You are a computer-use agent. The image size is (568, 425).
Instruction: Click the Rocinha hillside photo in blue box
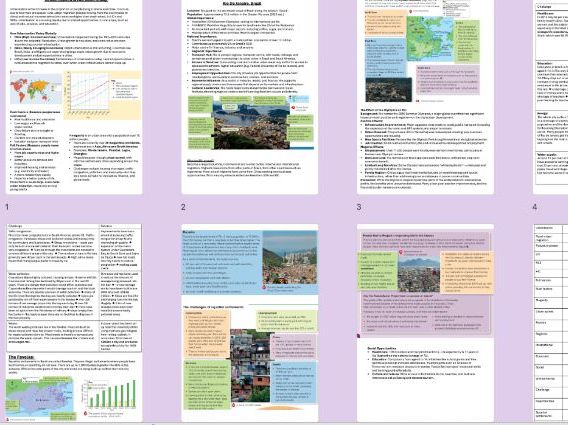290,258
